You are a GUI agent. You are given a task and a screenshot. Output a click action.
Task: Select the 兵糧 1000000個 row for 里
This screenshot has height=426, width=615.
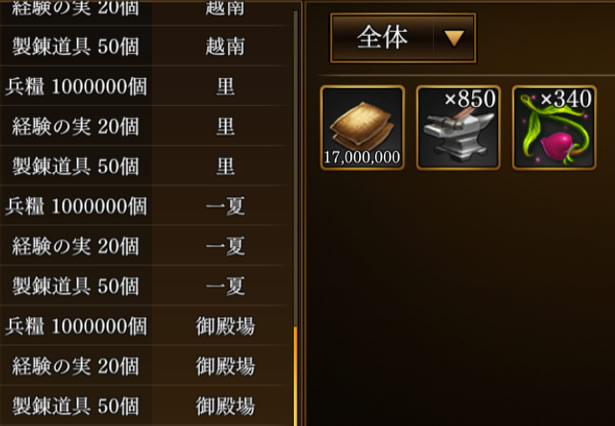(146, 86)
